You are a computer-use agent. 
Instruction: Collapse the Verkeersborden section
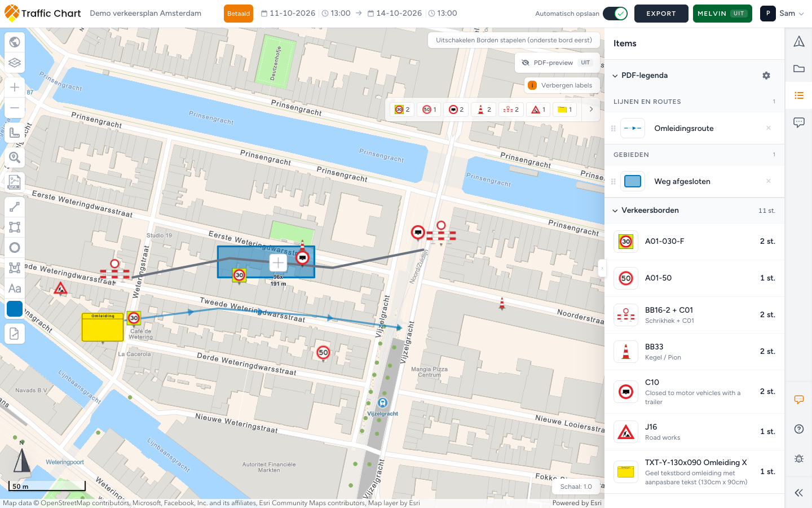pyautogui.click(x=615, y=211)
